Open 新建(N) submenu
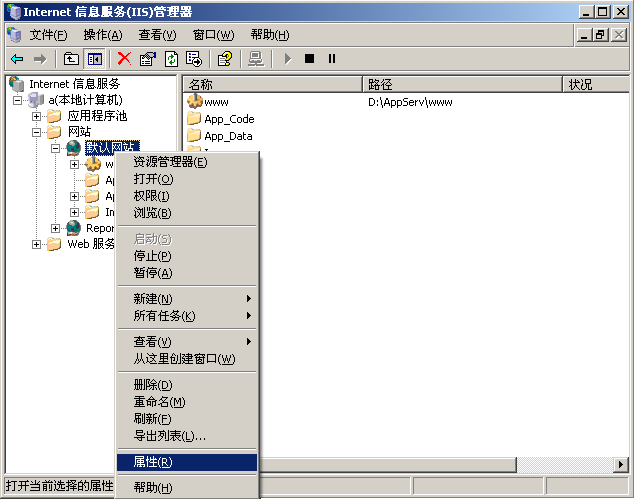Viewport: 634px width, 499px height. [x=187, y=299]
